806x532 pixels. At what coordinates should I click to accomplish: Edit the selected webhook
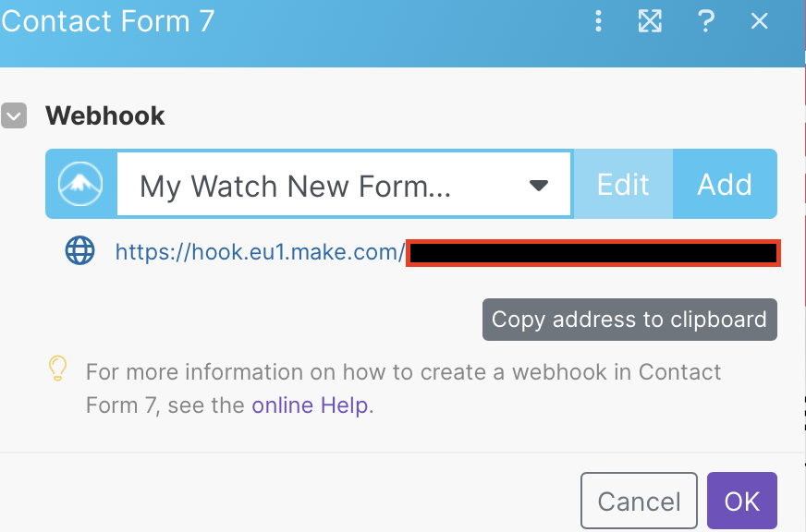pos(623,185)
